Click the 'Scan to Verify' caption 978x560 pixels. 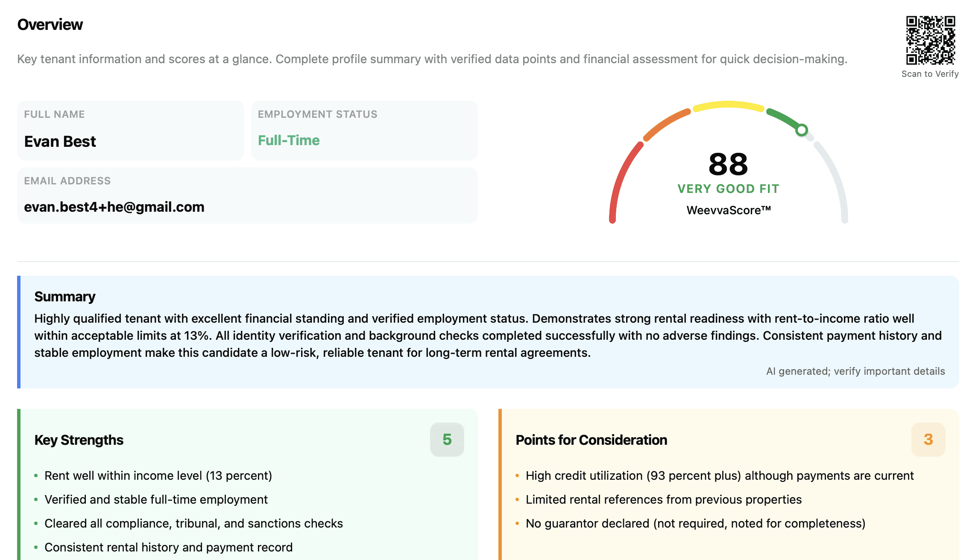point(930,74)
